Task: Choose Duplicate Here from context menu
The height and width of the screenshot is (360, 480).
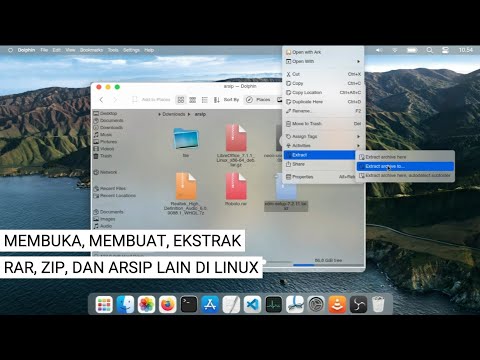Action: tap(322, 102)
